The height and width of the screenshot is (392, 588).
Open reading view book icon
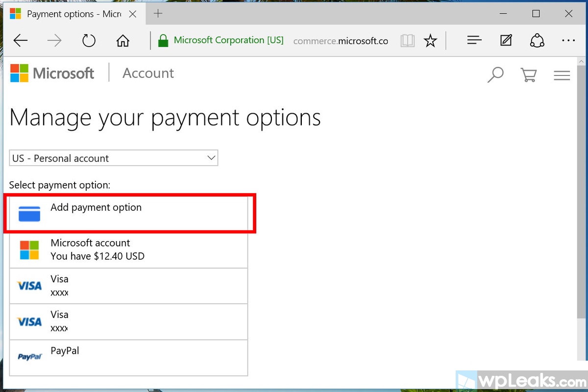coord(407,41)
